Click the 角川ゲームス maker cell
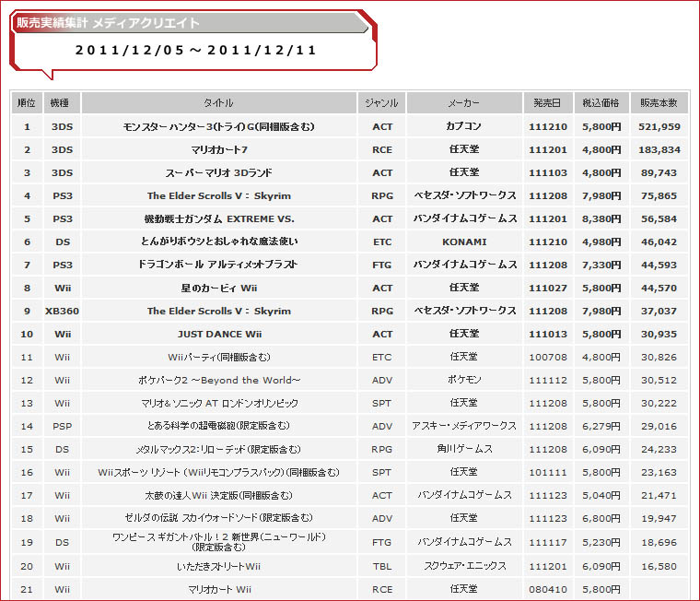Image resolution: width=700 pixels, height=601 pixels. pyautogui.click(x=464, y=449)
